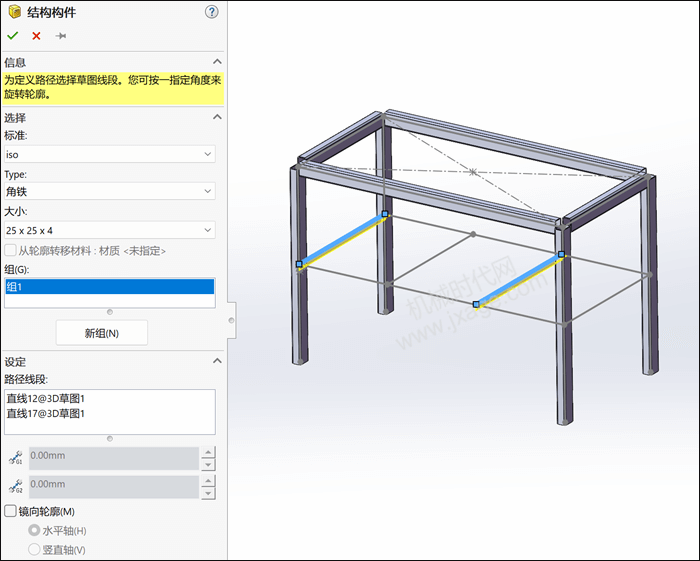This screenshot has height=561, width=700.
Task: Collapse the 信息 section
Action: [x=217, y=62]
